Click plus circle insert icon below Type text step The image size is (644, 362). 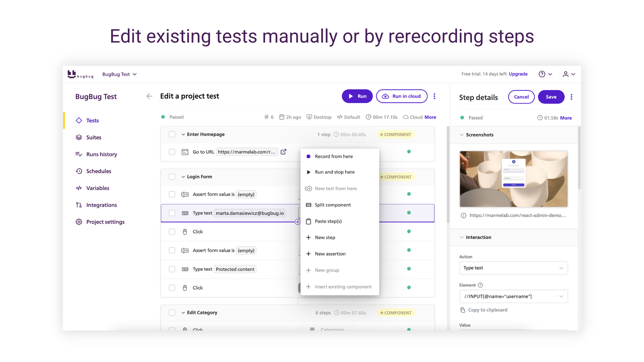298,222
